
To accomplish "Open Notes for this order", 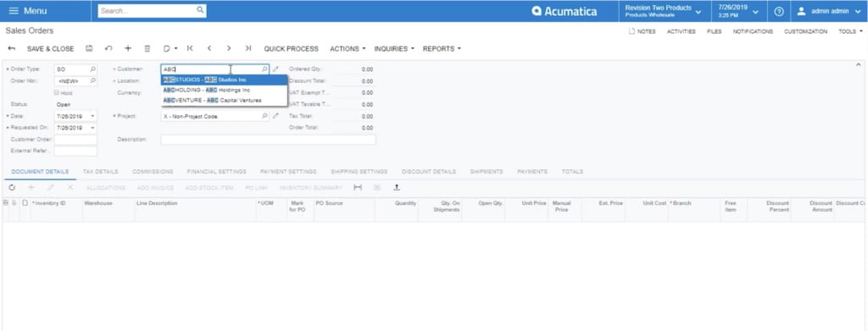I will point(643,31).
